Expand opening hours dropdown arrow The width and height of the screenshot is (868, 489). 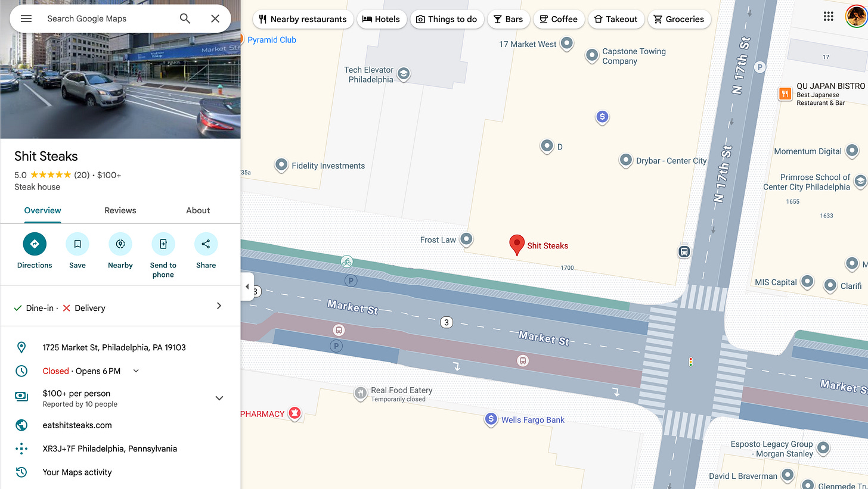coord(136,371)
